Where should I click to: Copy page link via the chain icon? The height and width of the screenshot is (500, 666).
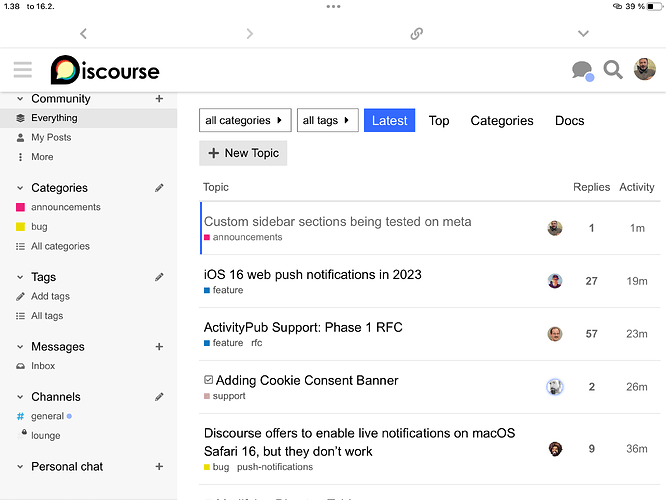(417, 34)
